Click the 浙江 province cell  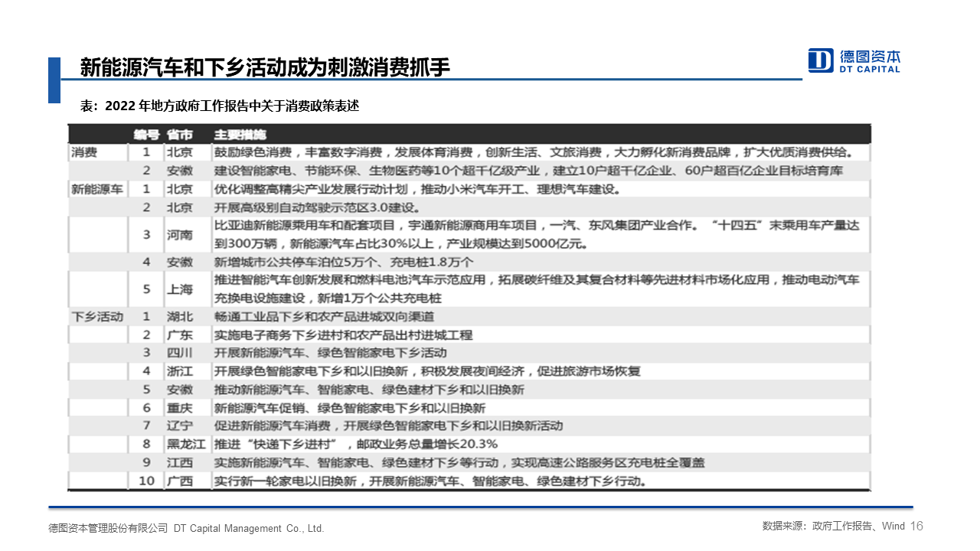tap(179, 371)
